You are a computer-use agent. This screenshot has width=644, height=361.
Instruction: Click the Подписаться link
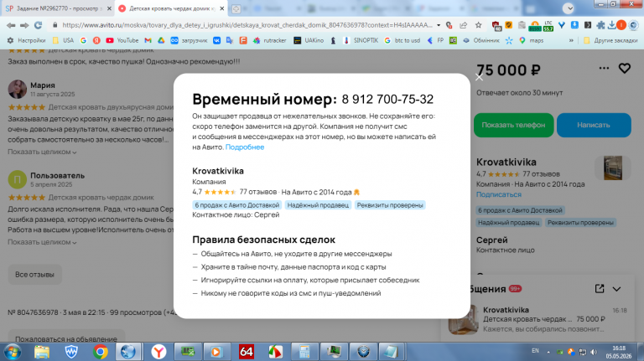tap(499, 194)
